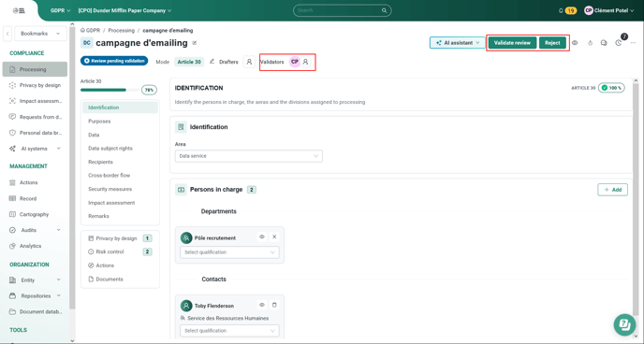
Task: Click the DC badge beside the title
Action: coord(87,43)
